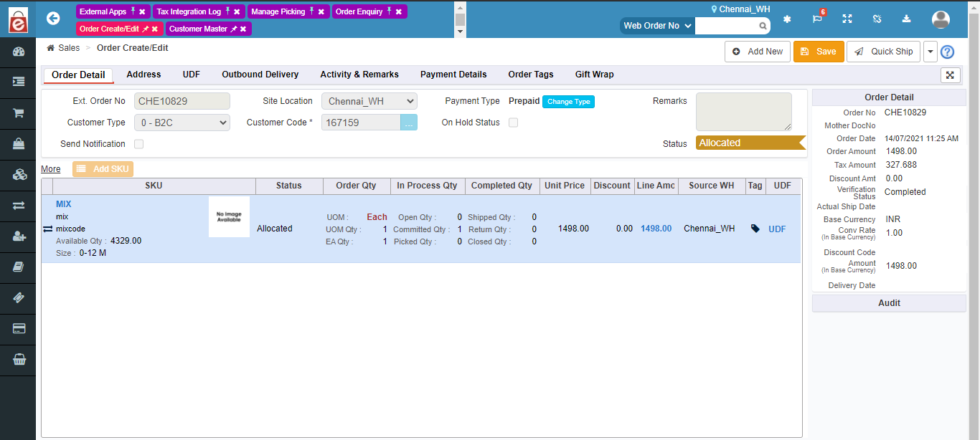The image size is (980, 440).
Task: Open the Site Location dropdown
Action: 369,100
